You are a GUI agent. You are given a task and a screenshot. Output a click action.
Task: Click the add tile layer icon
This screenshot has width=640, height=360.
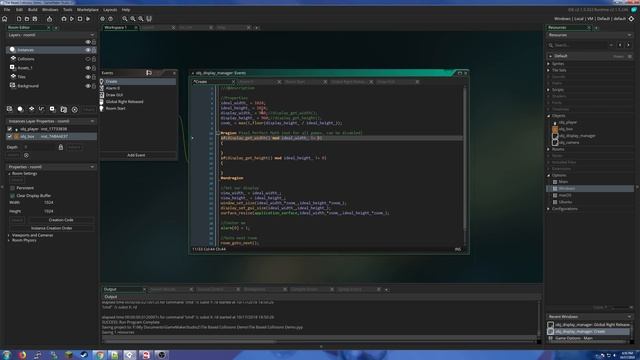pos(31,109)
